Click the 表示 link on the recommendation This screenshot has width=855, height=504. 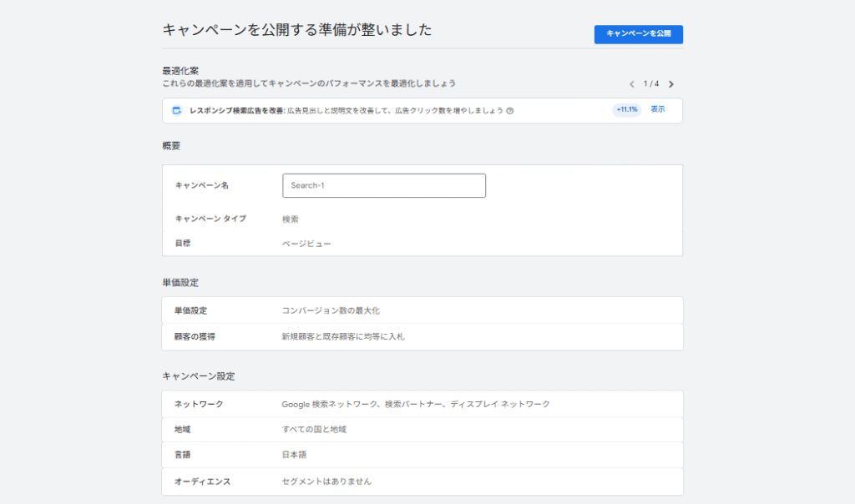[658, 109]
